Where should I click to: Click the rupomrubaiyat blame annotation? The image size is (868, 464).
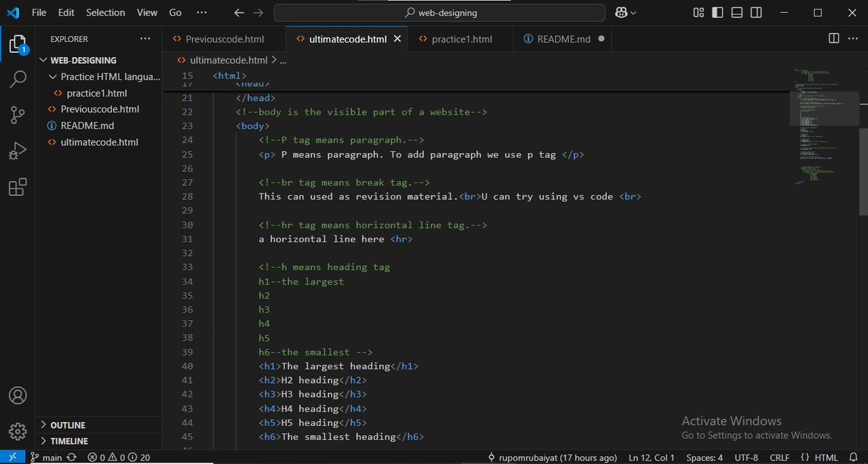coord(552,457)
